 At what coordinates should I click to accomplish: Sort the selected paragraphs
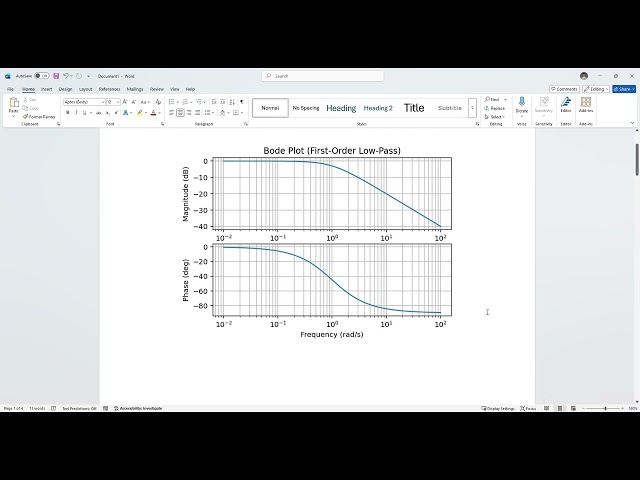tap(232, 102)
